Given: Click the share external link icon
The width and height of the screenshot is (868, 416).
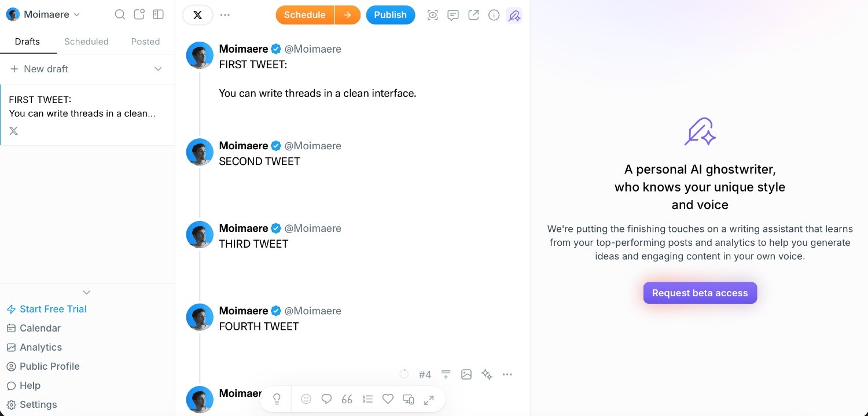Looking at the screenshot, I should (473, 15).
